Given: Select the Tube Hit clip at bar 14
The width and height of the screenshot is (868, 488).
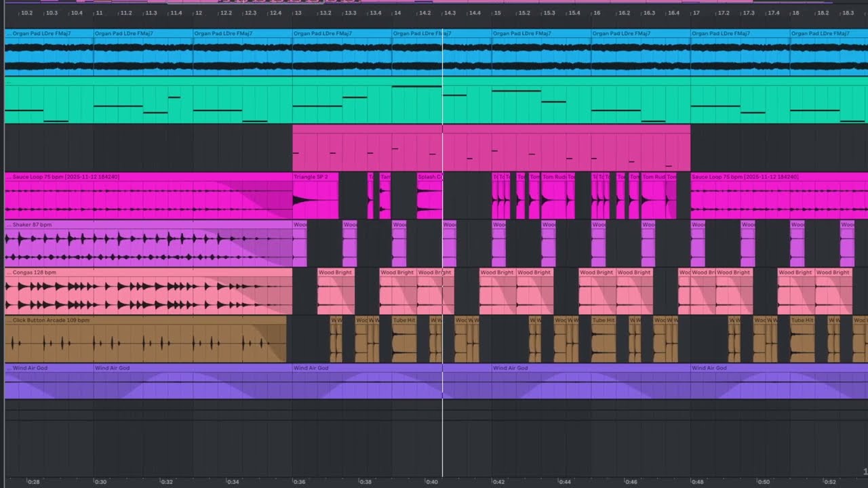Looking at the screenshot, I should pos(404,340).
